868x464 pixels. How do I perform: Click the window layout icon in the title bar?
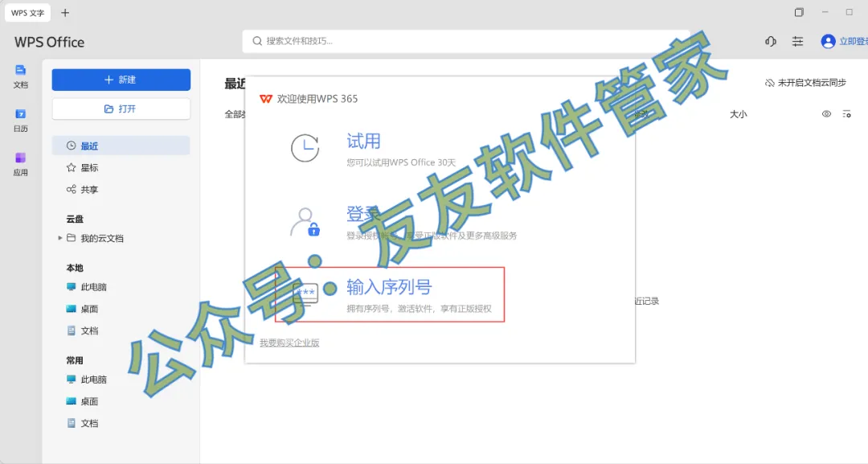click(x=799, y=12)
